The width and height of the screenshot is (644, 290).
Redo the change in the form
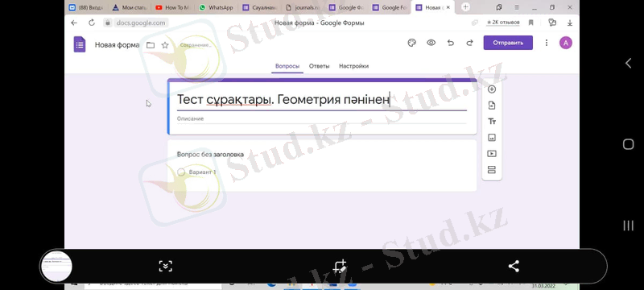click(469, 43)
